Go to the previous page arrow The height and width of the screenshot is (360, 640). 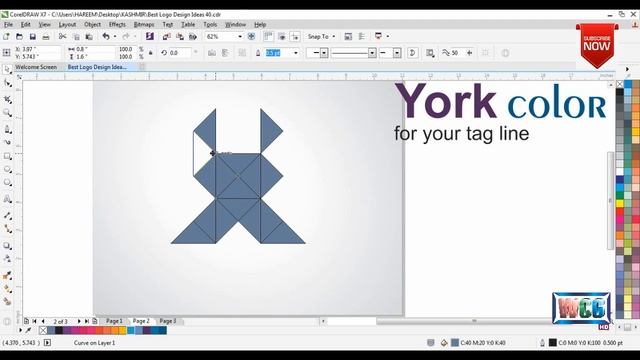(x=43, y=322)
